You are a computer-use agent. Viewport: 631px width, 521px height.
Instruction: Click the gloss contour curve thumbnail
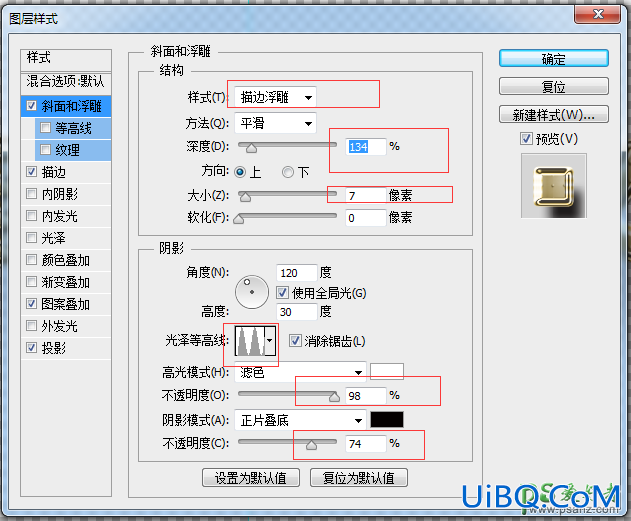point(250,341)
